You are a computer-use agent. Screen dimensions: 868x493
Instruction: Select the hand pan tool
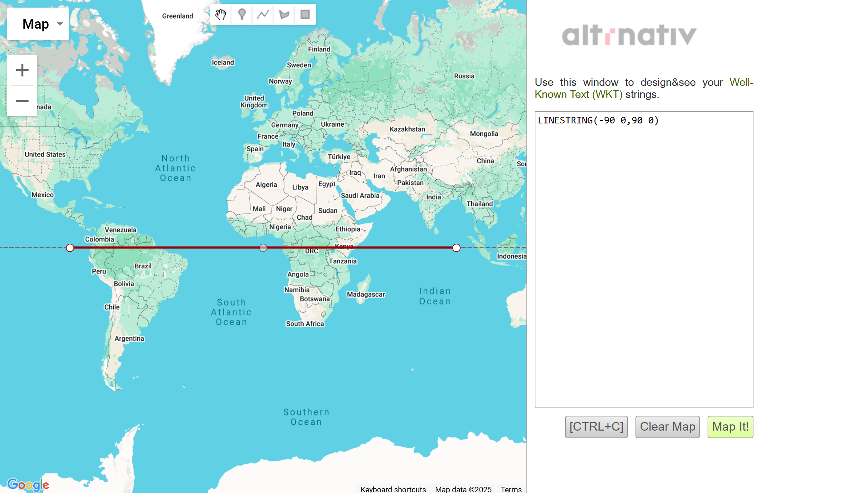(220, 14)
